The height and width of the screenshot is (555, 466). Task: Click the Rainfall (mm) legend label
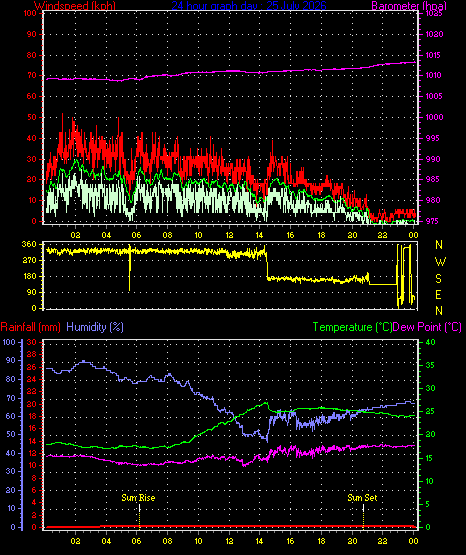point(30,327)
